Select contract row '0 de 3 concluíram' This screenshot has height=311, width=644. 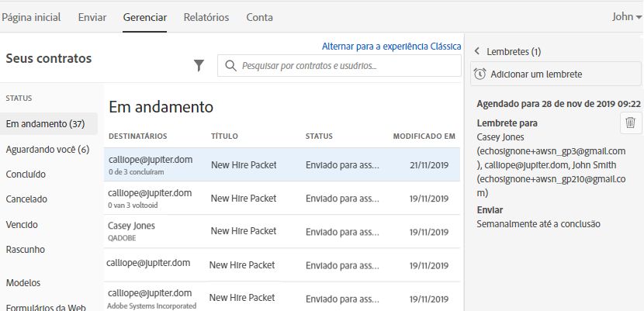282,164
